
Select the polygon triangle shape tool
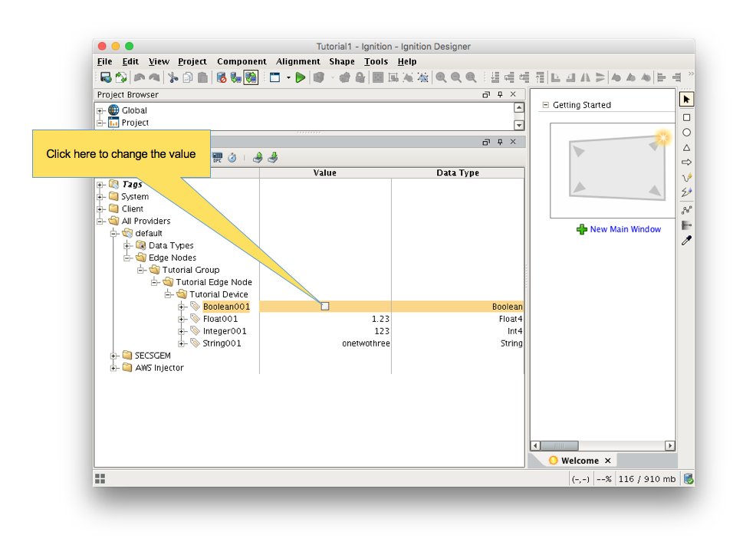686,148
